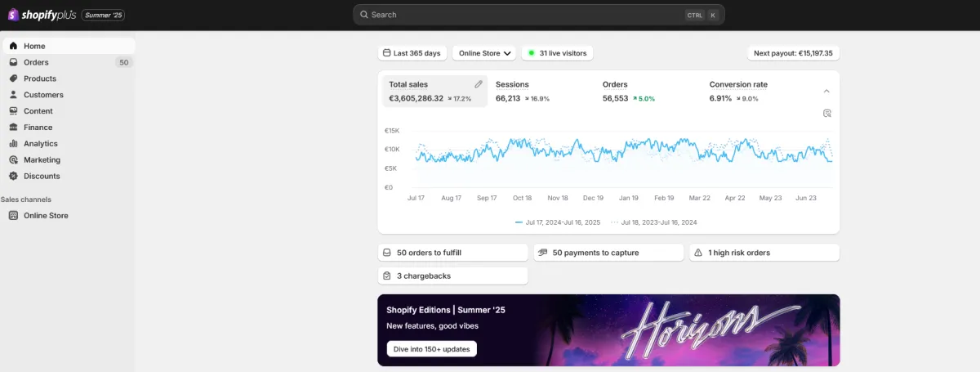Expand the Sales channels section

pos(25,199)
